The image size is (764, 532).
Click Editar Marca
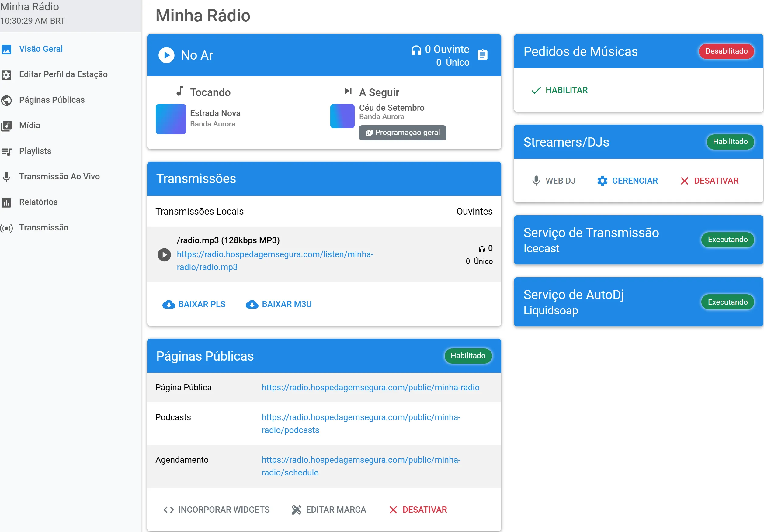coord(329,510)
